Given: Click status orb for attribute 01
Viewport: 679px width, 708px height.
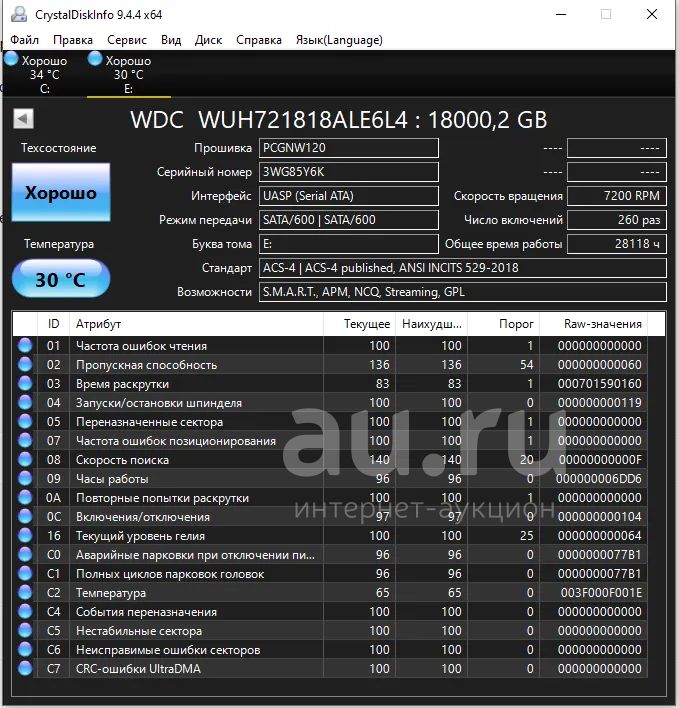Looking at the screenshot, I should coord(25,345).
